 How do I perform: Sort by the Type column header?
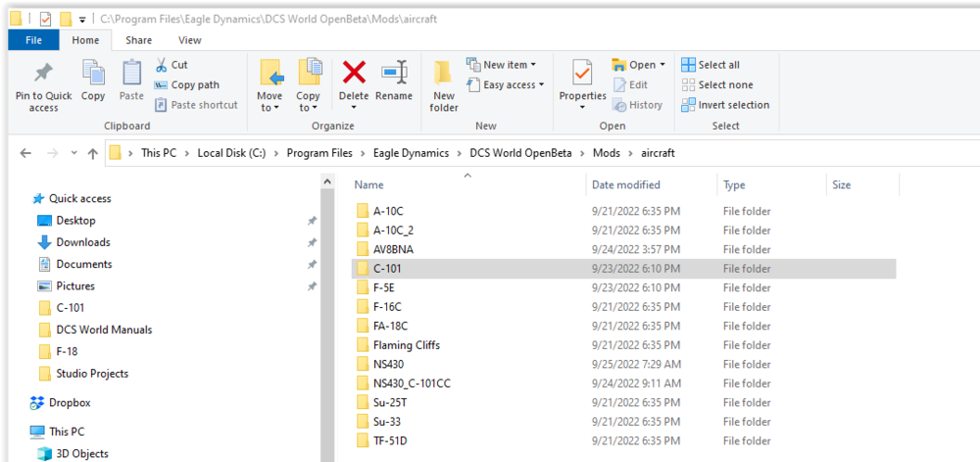pyautogui.click(x=734, y=185)
